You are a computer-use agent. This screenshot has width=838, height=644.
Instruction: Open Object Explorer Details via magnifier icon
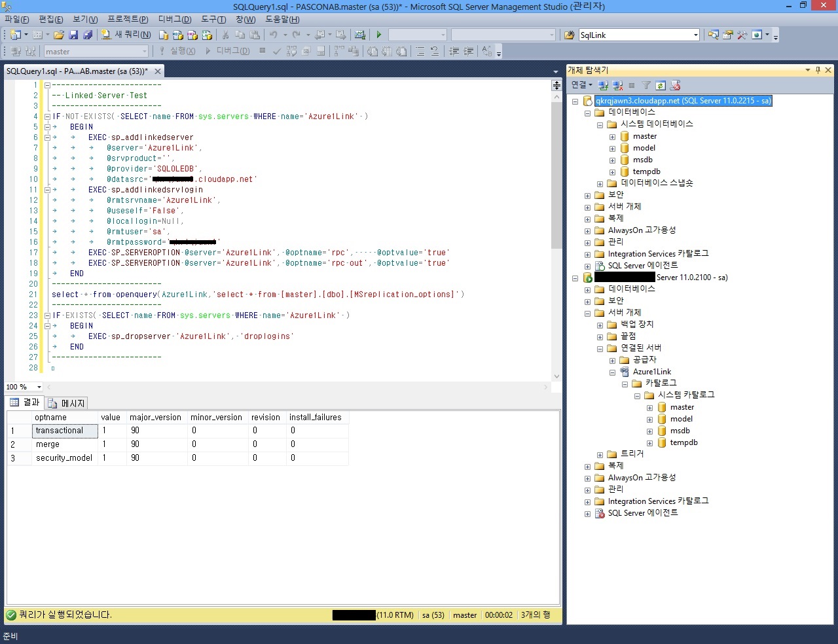714,35
